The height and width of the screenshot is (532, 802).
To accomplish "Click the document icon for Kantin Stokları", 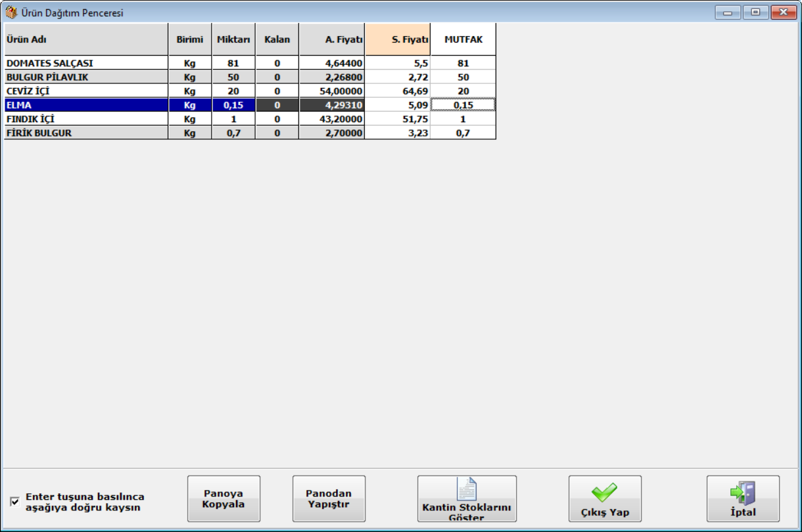I will tap(467, 489).
